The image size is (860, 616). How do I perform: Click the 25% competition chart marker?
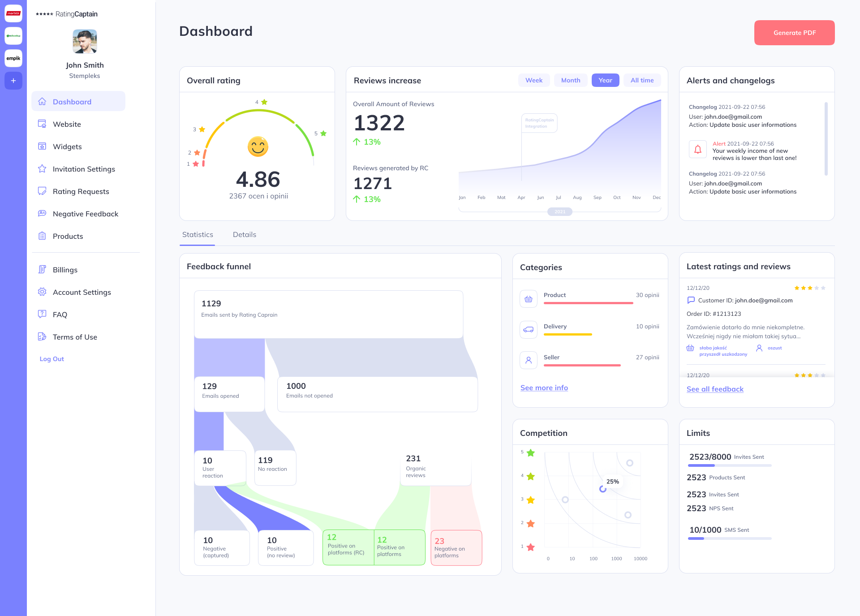pyautogui.click(x=603, y=489)
